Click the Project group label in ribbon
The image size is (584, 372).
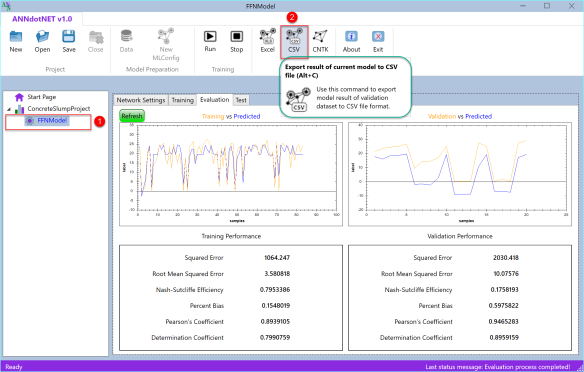pos(55,69)
